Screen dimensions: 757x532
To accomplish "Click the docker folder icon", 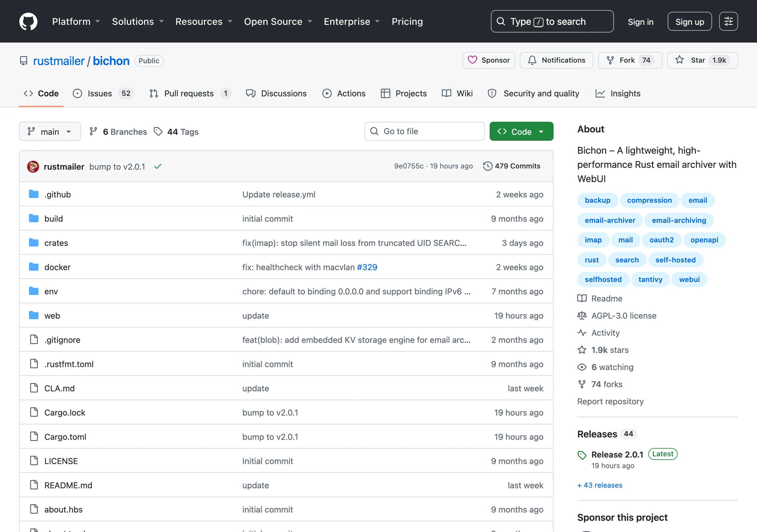I will point(34,267).
